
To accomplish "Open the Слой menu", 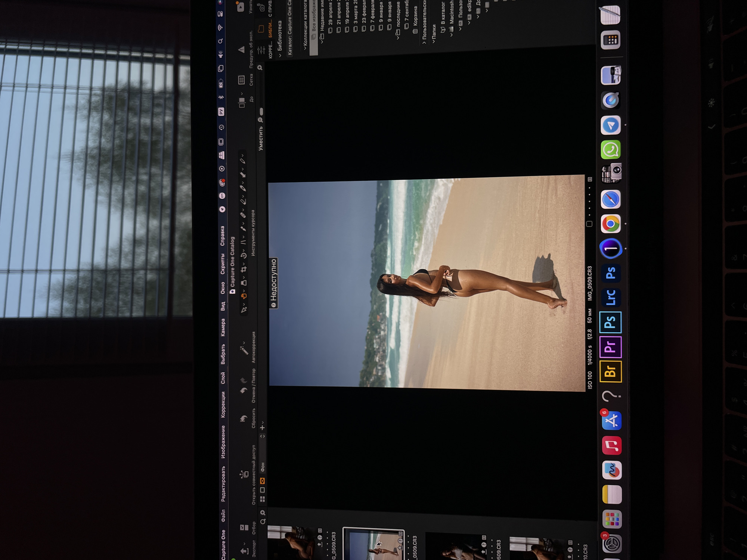I will pyautogui.click(x=223, y=378).
